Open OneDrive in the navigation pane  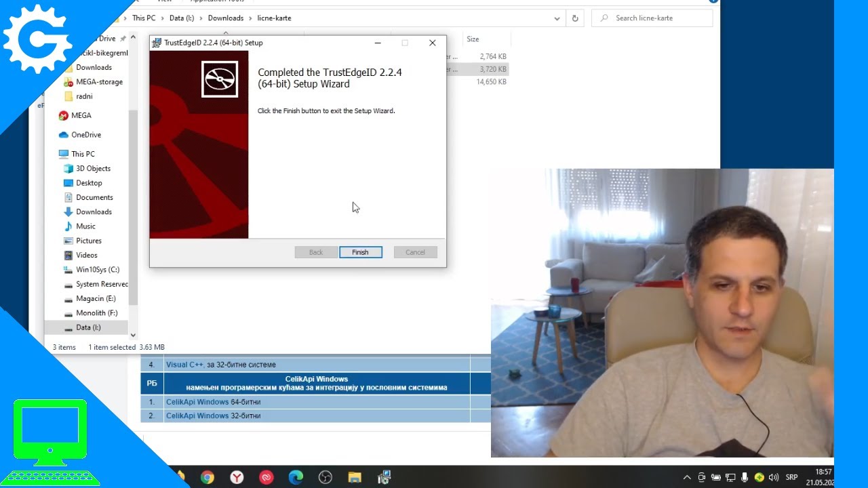tap(85, 135)
